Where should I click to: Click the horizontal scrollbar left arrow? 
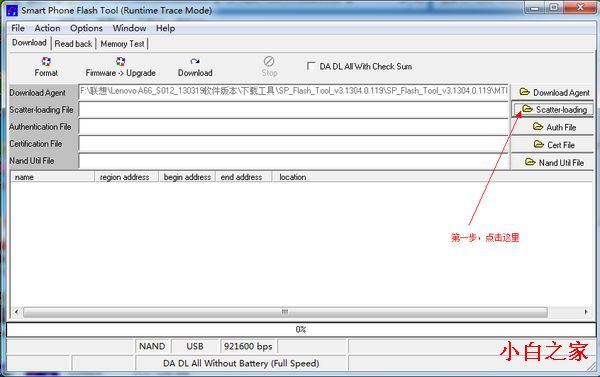click(16, 312)
